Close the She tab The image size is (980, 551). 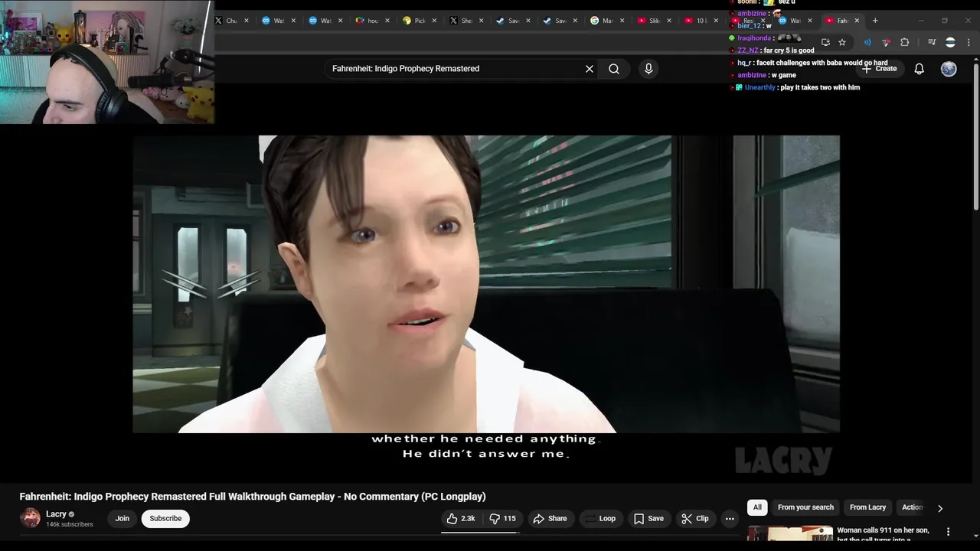pos(481,21)
